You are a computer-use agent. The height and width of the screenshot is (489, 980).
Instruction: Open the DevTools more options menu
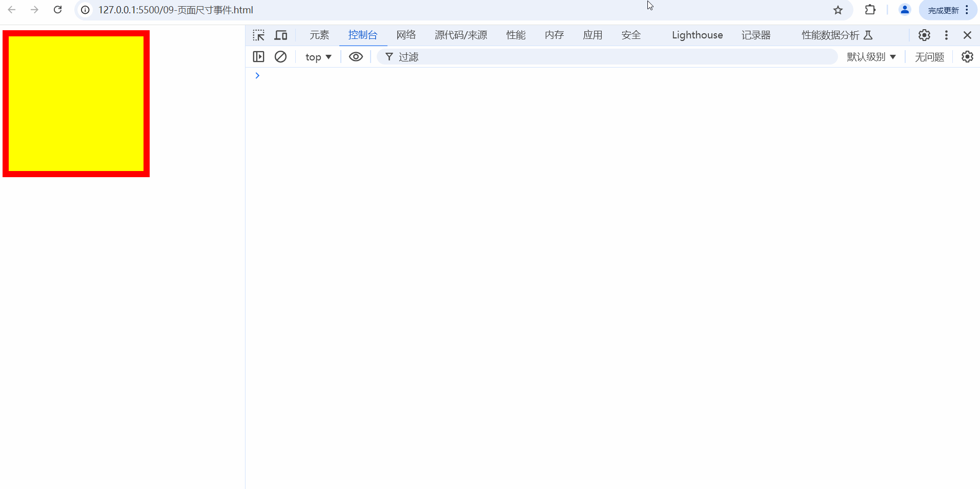point(946,35)
